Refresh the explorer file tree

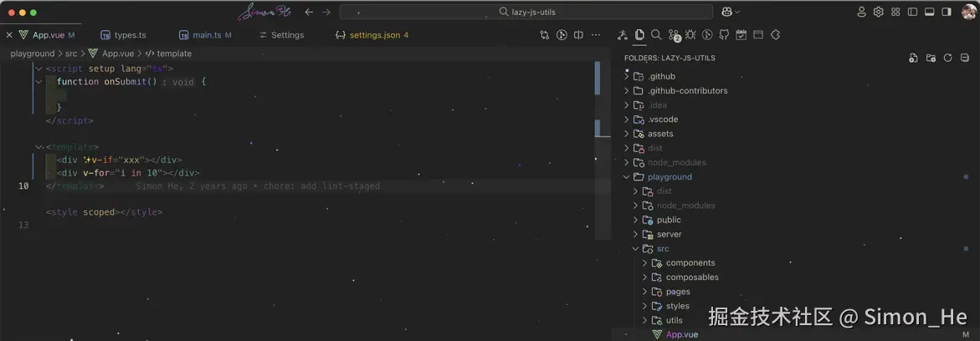tap(947, 58)
